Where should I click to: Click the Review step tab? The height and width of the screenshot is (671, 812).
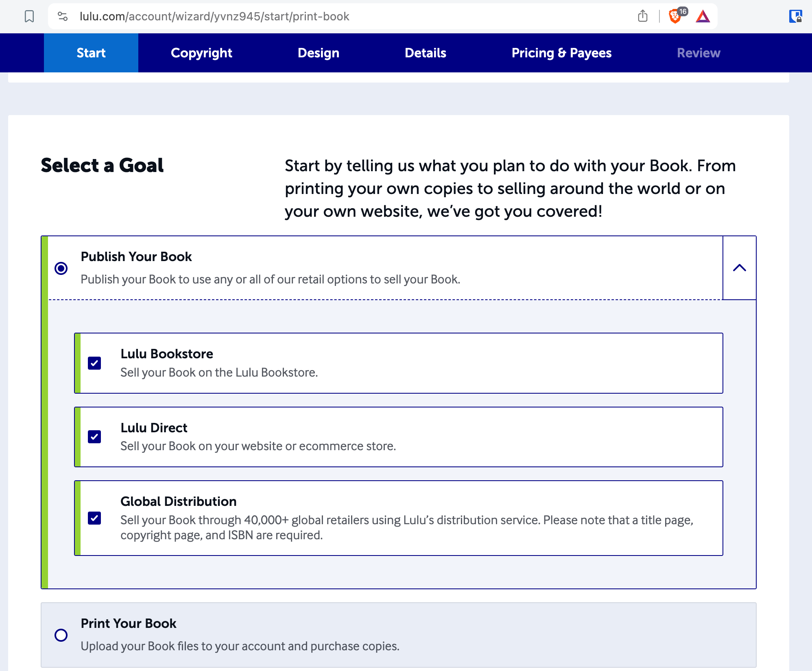(698, 53)
